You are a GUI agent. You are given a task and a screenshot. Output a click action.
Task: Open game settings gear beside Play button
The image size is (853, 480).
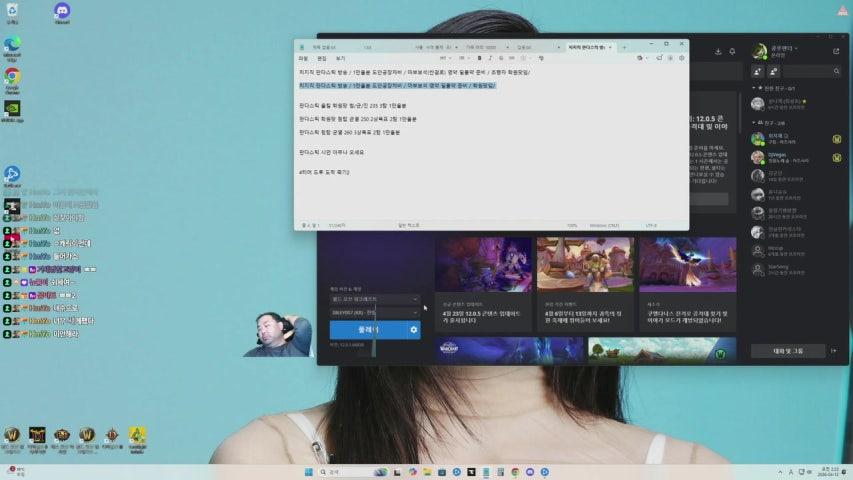[413, 329]
